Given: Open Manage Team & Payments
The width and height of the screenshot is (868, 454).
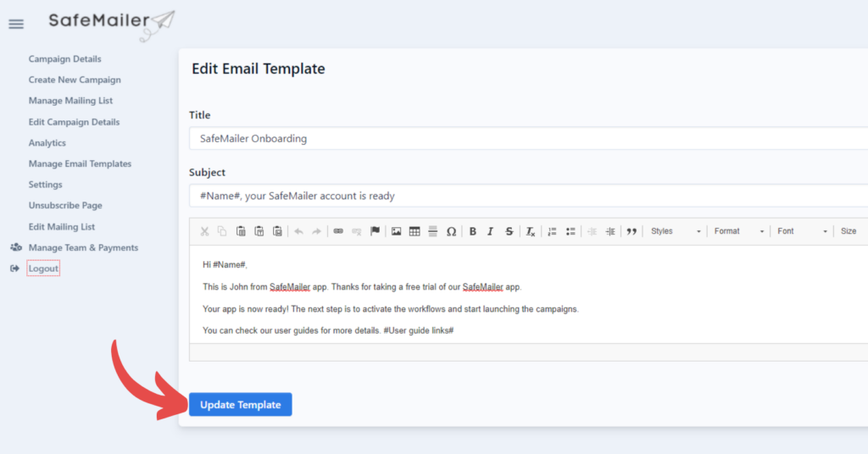Looking at the screenshot, I should [84, 247].
